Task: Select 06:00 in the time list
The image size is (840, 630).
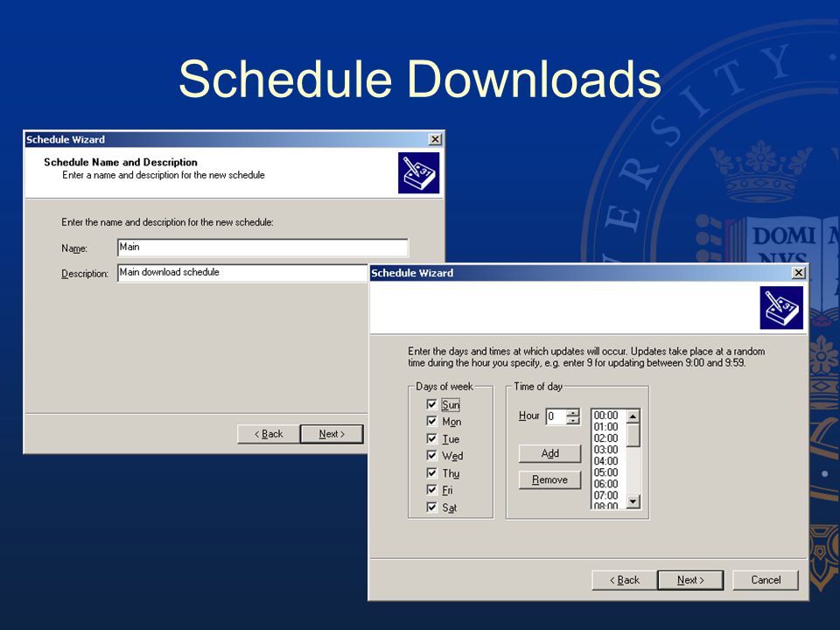Action: [605, 484]
